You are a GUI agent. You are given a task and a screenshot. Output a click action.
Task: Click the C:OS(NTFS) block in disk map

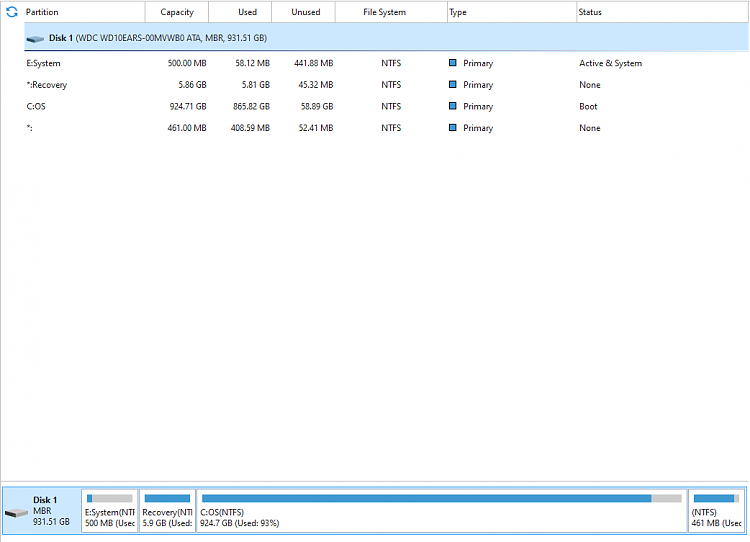tap(440, 516)
